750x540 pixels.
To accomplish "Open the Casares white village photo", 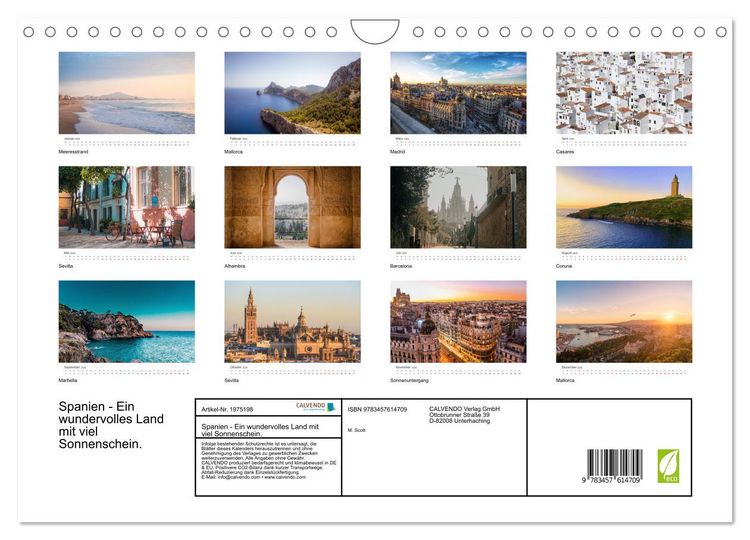I will click(x=624, y=93).
